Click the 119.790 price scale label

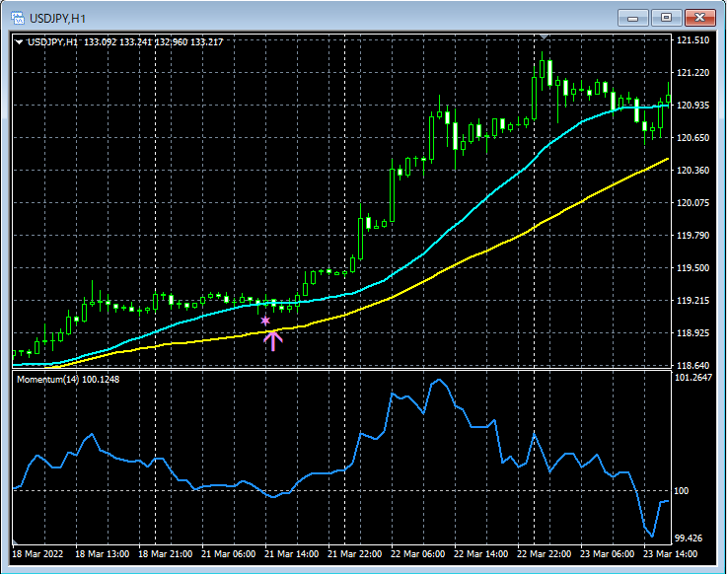693,236
